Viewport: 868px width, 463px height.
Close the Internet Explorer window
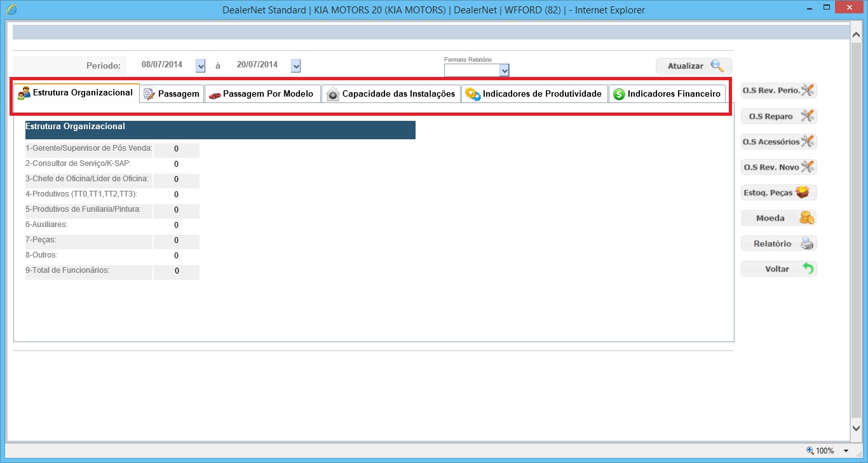click(850, 8)
